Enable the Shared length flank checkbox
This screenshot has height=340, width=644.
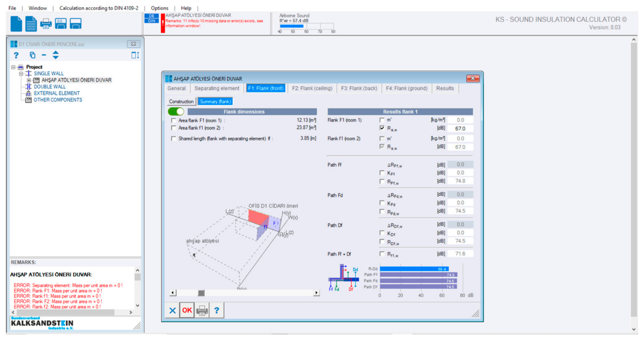coord(173,139)
